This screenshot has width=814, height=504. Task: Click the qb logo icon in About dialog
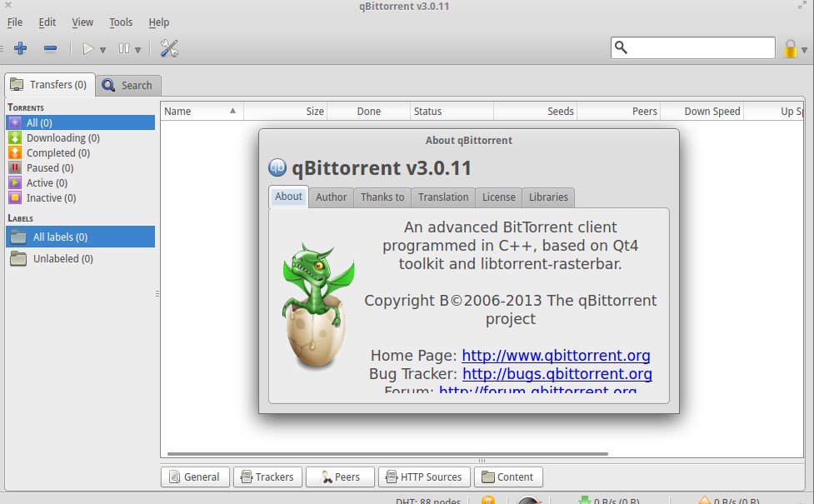coord(277,167)
